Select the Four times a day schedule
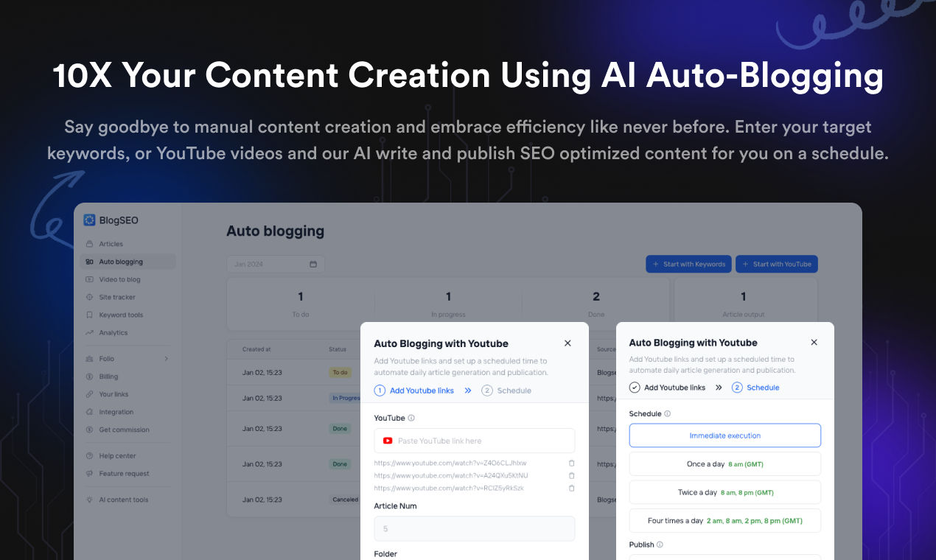The image size is (936, 560). (x=724, y=520)
